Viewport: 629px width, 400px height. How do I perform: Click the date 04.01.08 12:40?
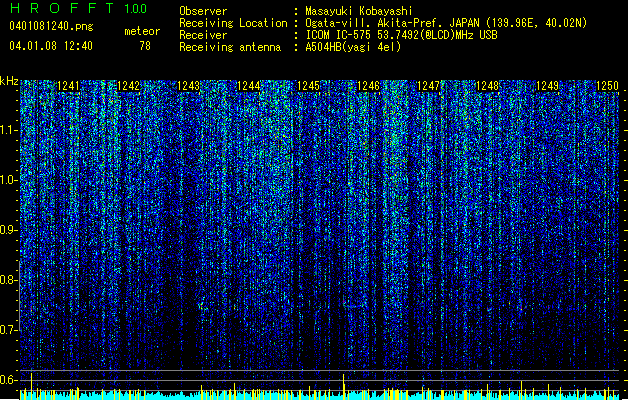click(51, 45)
